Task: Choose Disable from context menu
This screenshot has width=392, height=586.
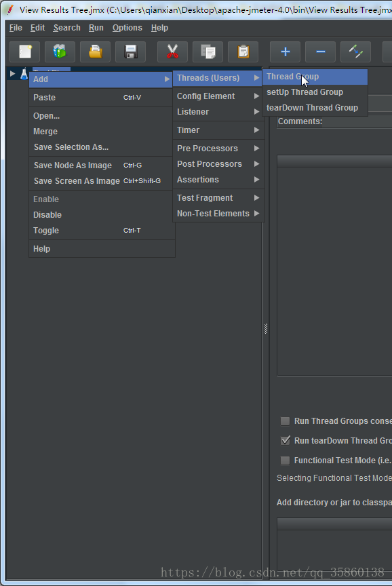Action: pyautogui.click(x=101, y=215)
